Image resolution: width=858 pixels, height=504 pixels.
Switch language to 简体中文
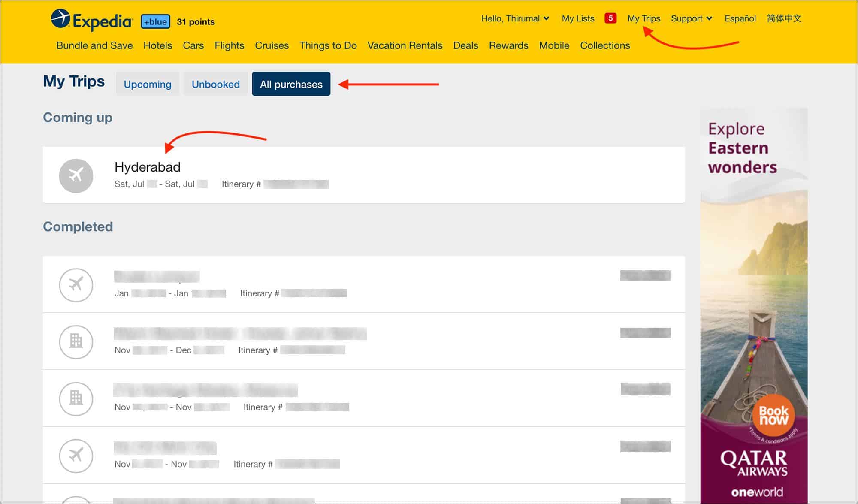coord(784,18)
